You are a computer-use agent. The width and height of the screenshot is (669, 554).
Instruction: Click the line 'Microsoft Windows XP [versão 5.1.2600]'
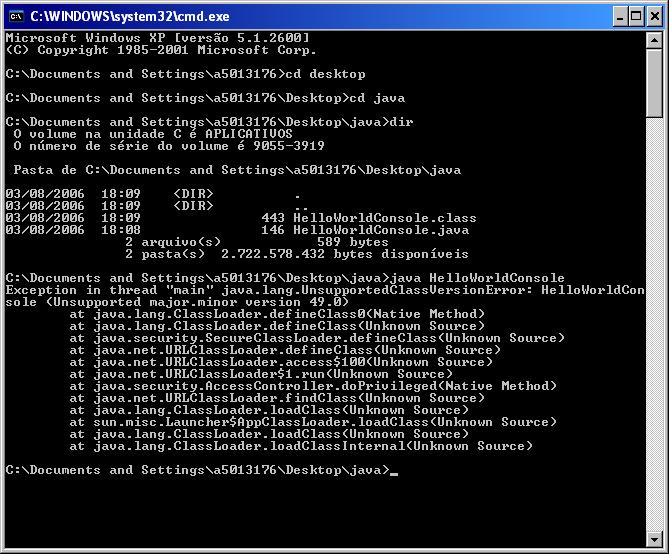pyautogui.click(x=157, y=38)
